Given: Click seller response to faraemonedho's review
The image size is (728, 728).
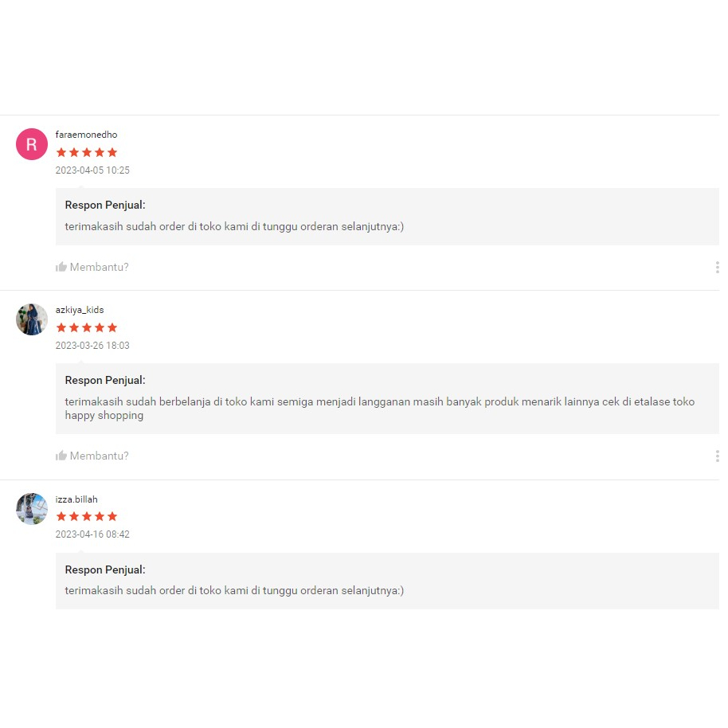Looking at the screenshot, I should (x=234, y=226).
